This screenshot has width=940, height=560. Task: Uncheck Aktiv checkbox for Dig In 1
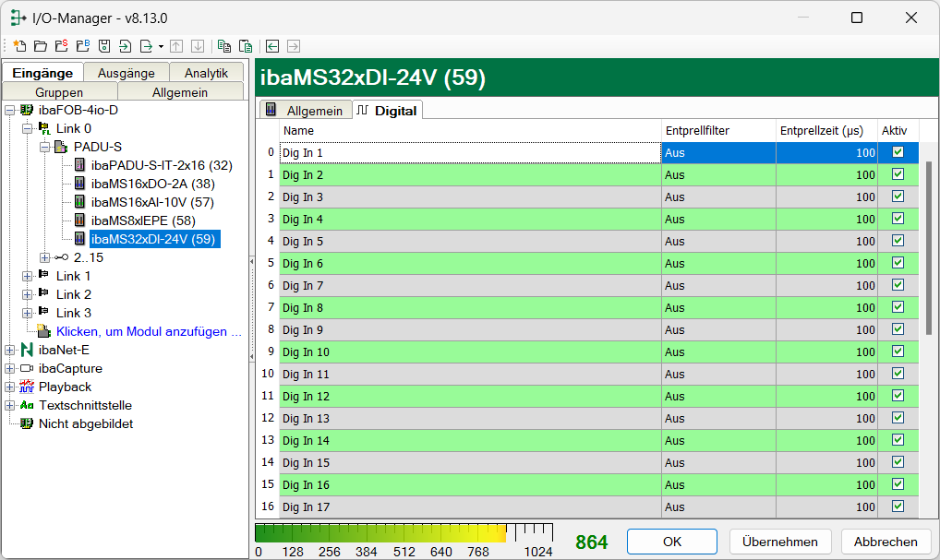[897, 152]
